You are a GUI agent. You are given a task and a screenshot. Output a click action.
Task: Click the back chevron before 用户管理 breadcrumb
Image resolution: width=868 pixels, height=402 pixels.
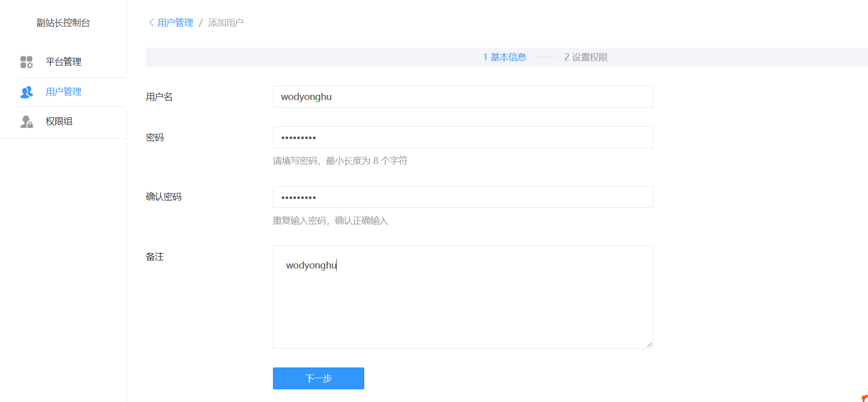point(151,23)
